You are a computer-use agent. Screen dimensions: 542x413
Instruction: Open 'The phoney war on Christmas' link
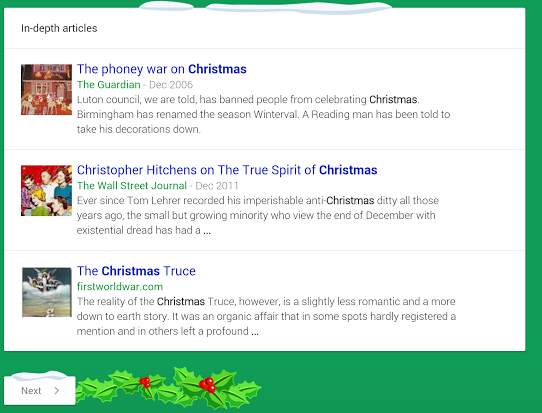[161, 69]
